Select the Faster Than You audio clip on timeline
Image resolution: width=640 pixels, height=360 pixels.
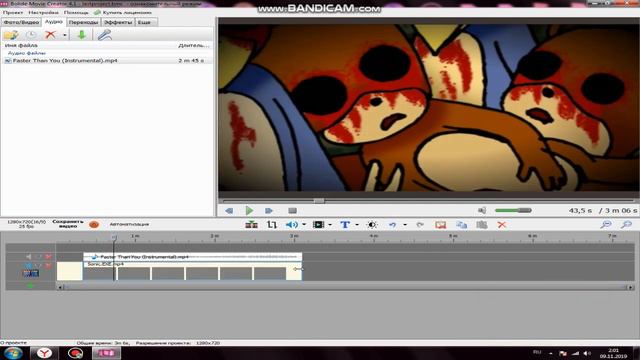[193, 257]
